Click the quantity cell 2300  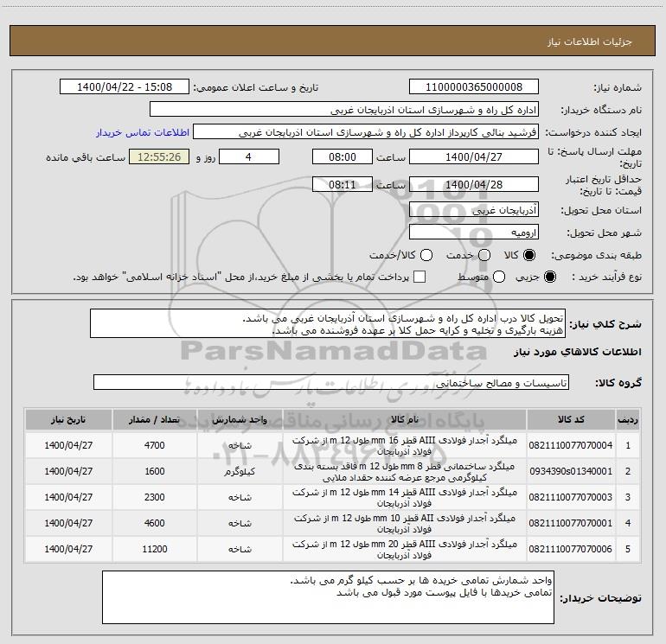click(x=154, y=497)
